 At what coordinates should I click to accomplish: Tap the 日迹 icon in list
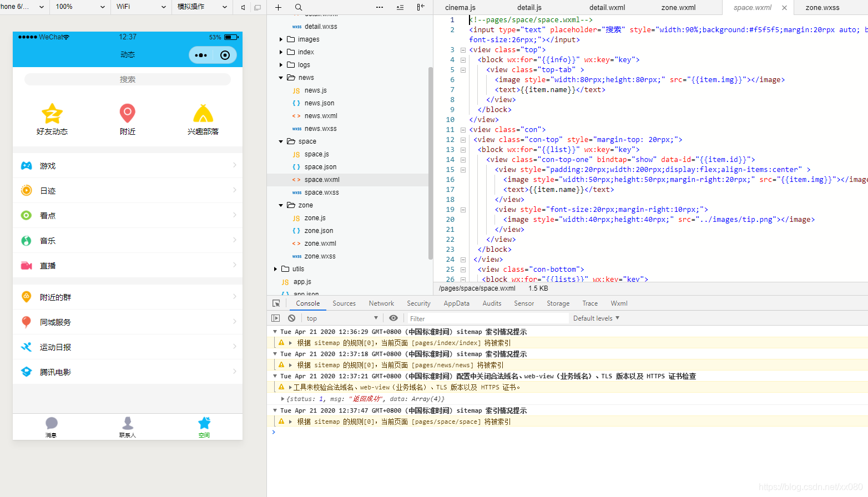tap(26, 190)
